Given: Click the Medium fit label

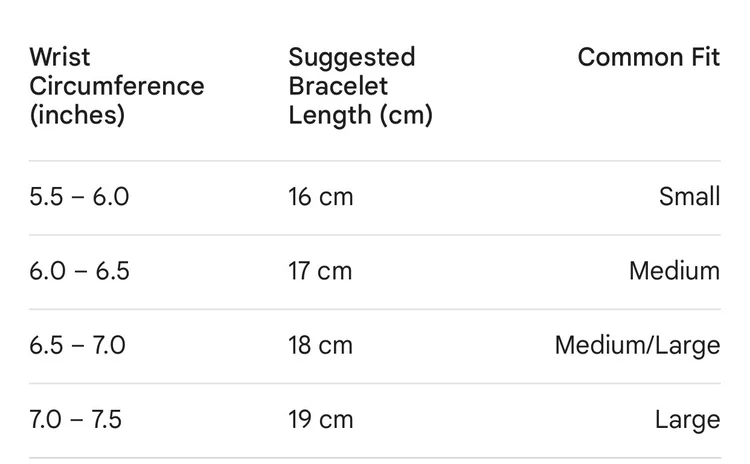Looking at the screenshot, I should point(674,270).
